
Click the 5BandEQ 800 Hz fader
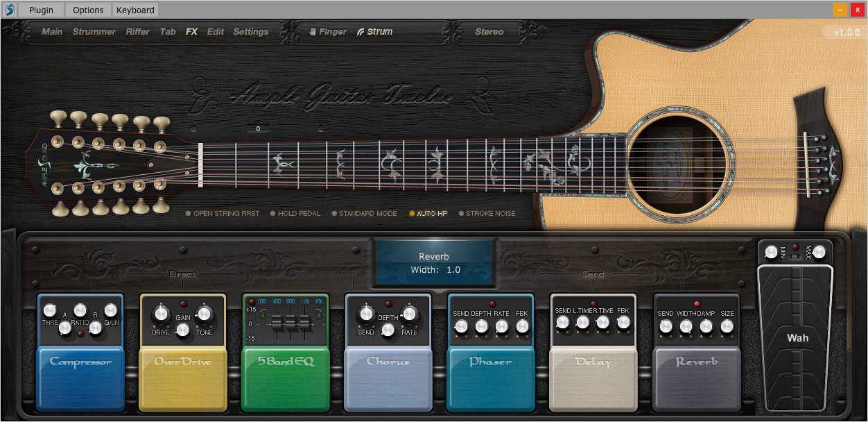[x=290, y=323]
